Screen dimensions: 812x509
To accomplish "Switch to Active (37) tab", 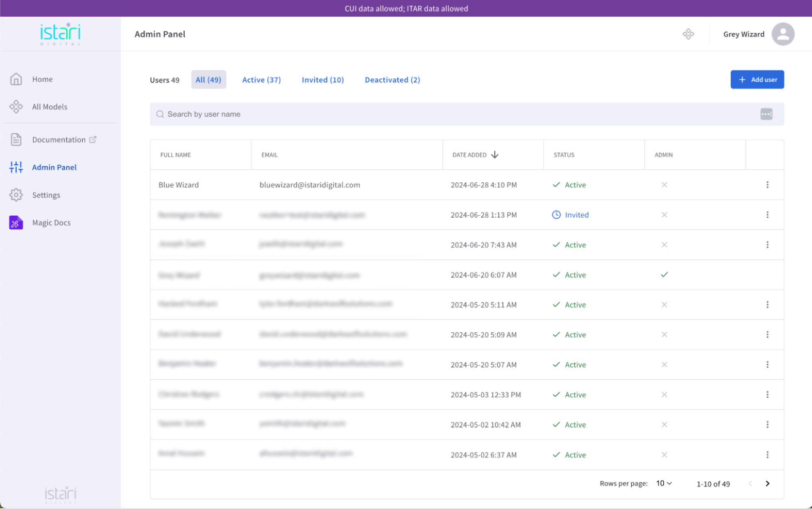I will coord(261,80).
